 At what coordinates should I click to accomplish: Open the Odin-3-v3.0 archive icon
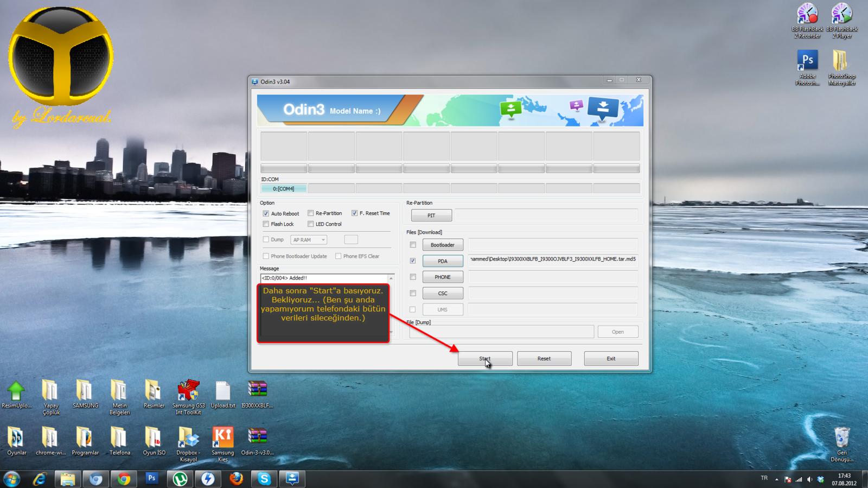257,441
